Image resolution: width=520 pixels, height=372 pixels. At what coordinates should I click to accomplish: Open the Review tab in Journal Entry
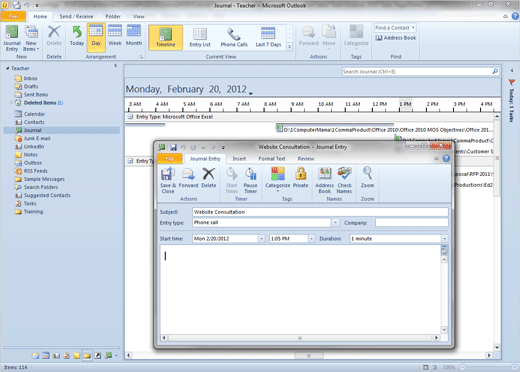pyautogui.click(x=306, y=159)
